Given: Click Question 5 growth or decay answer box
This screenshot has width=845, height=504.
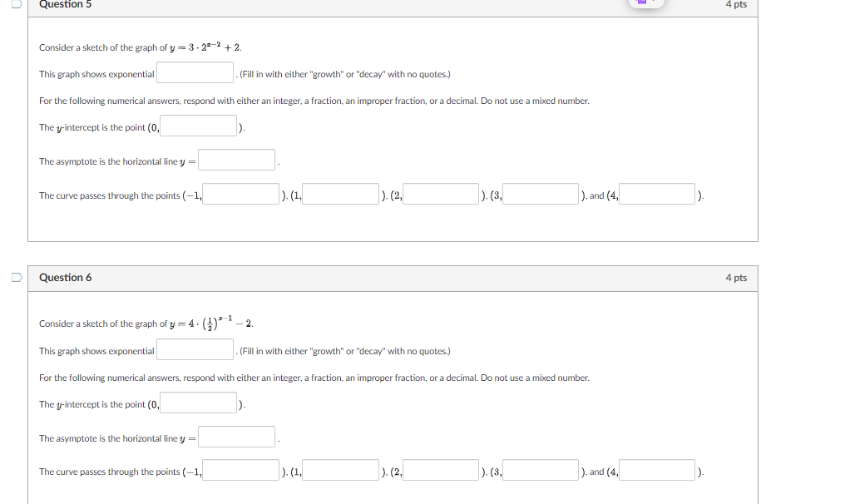Looking at the screenshot, I should pyautogui.click(x=194, y=72).
